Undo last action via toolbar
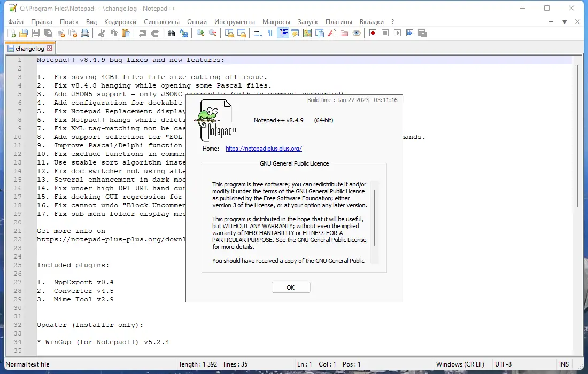The width and height of the screenshot is (588, 374). point(142,33)
